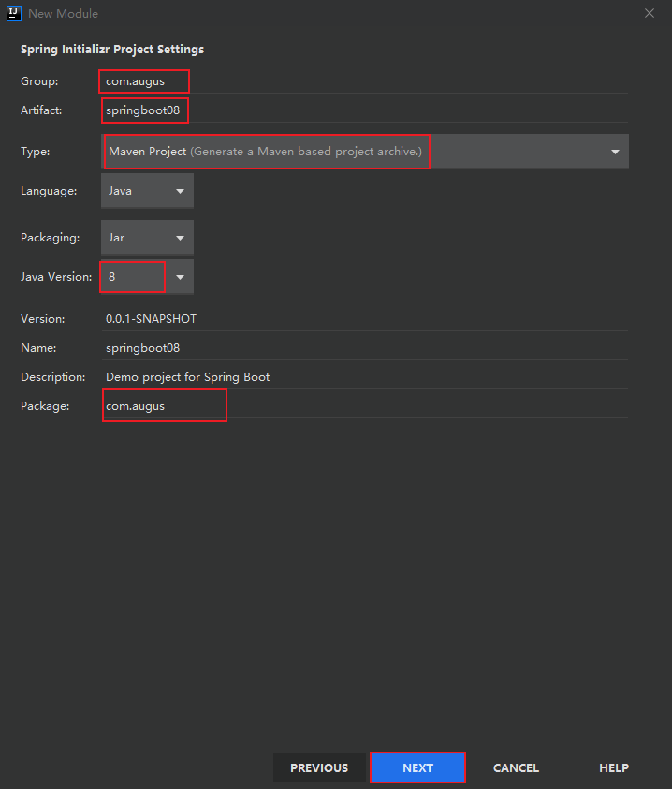
Task: Open Help for this dialog
Action: [x=613, y=767]
